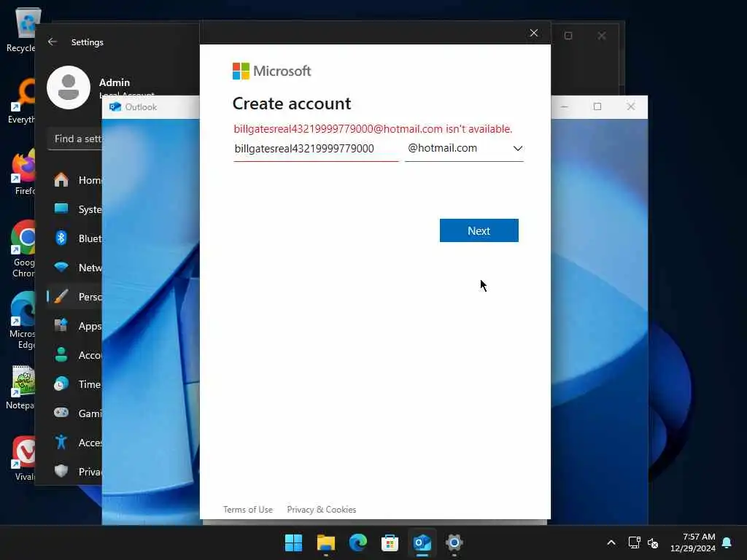The height and width of the screenshot is (560, 747).
Task: Open the Notepad++ desktop shortcut
Action: (x=21, y=387)
